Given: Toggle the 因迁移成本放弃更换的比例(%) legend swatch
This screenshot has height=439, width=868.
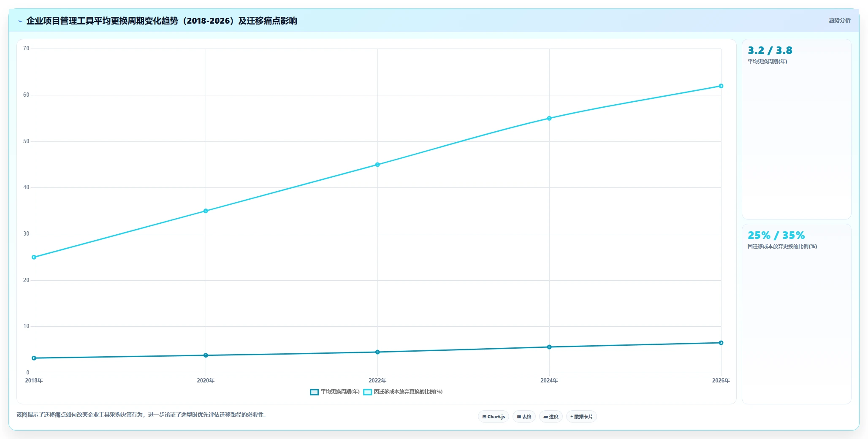Looking at the screenshot, I should tap(367, 392).
